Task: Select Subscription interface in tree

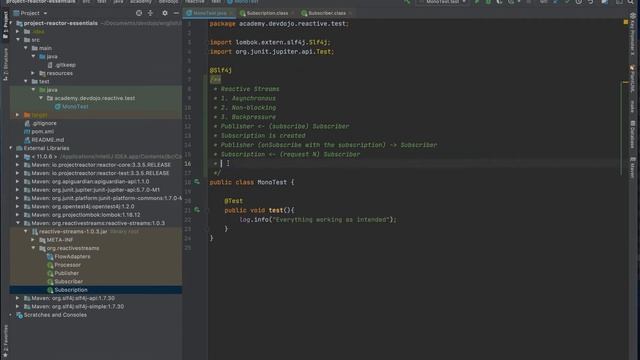Action: click(71, 290)
